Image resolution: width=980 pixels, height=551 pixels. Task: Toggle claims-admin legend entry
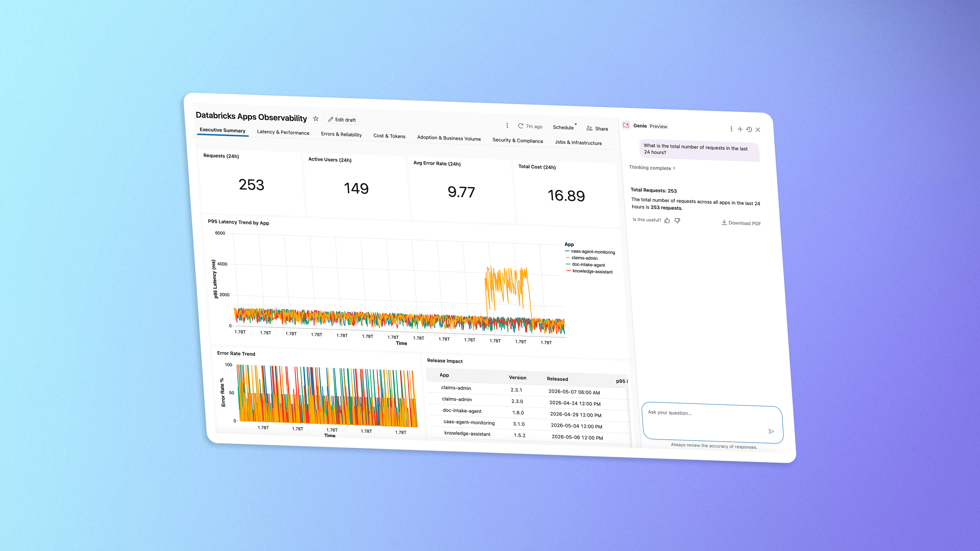pos(582,258)
